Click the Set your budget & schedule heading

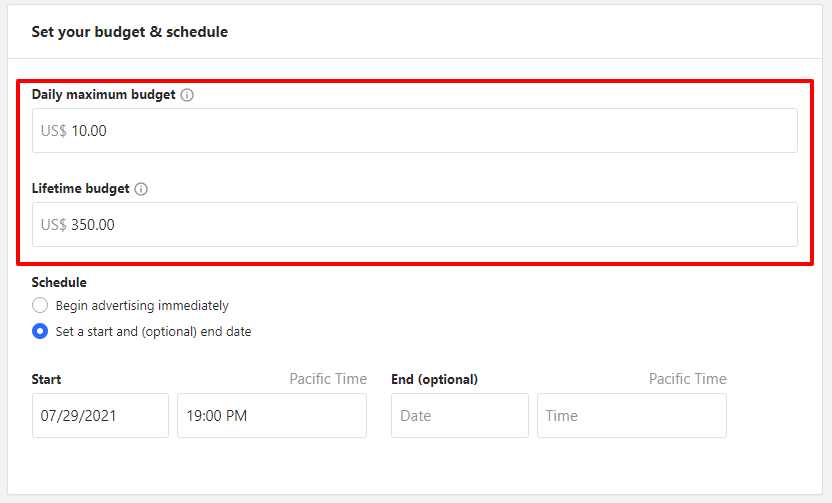pos(130,32)
